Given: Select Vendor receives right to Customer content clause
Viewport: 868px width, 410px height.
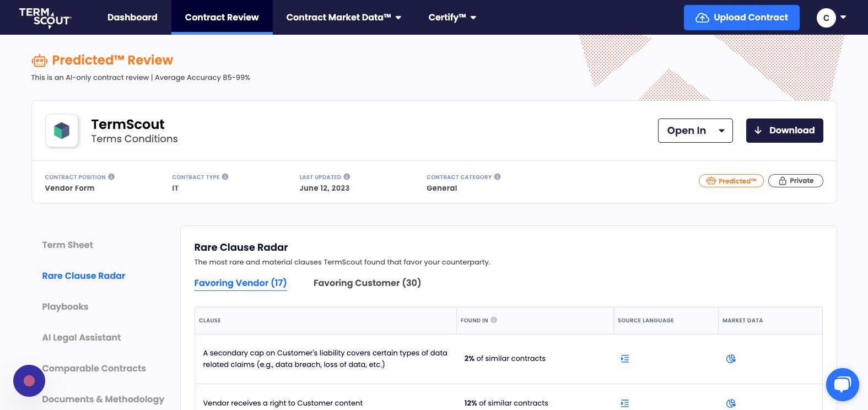Looking at the screenshot, I should [x=283, y=403].
